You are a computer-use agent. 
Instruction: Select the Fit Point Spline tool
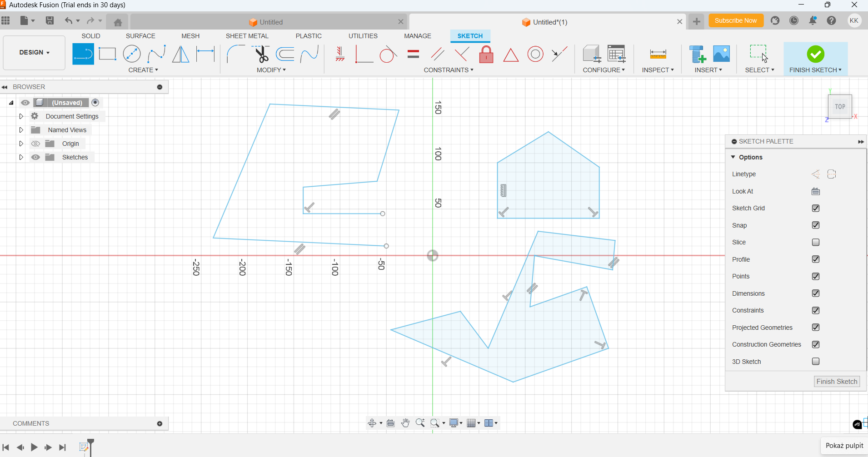[x=156, y=54]
